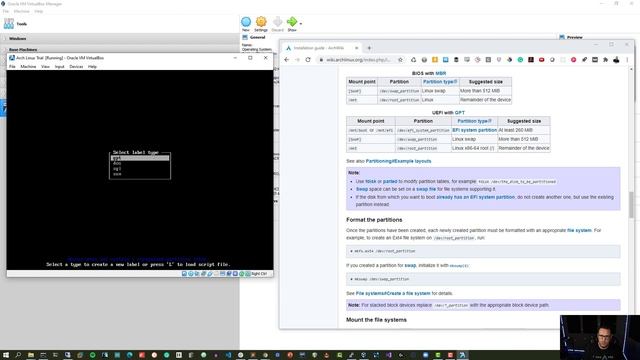Open the GPT link in UEFI heading

pyautogui.click(x=460, y=113)
